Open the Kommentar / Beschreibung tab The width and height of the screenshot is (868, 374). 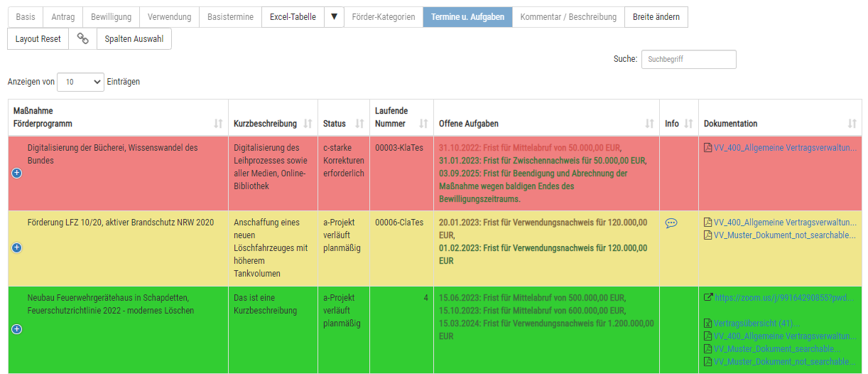click(x=568, y=17)
